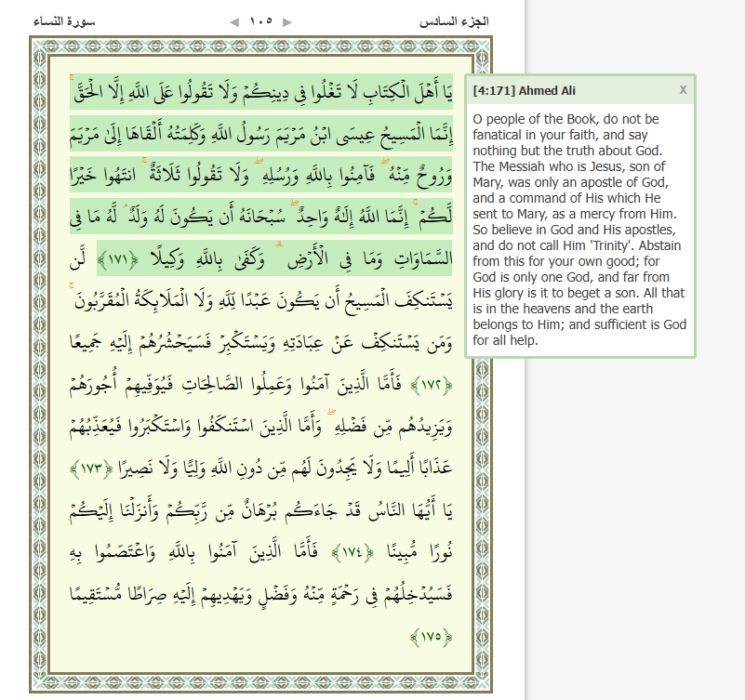Click the verse ١٧٣ end marker
Screen dimensions: 745x700
pyautogui.click(x=91, y=469)
